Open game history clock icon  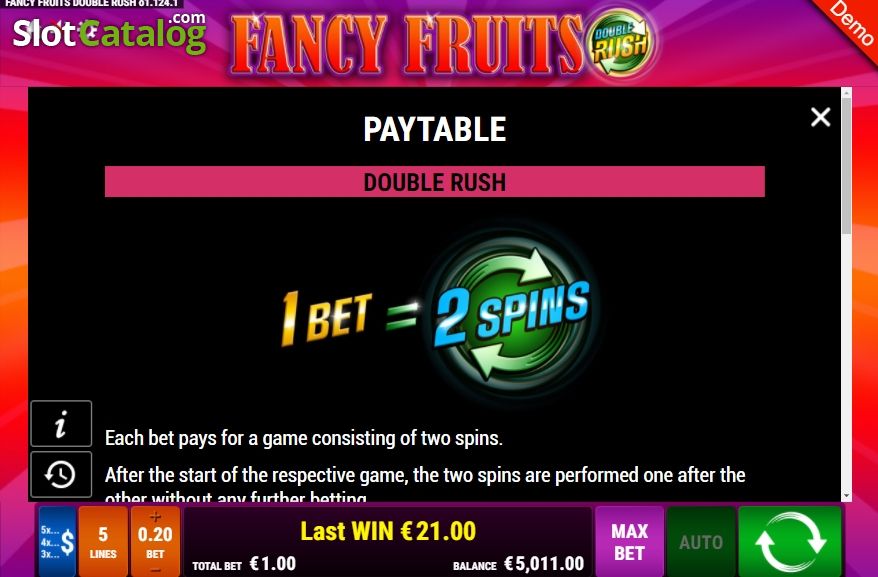61,474
